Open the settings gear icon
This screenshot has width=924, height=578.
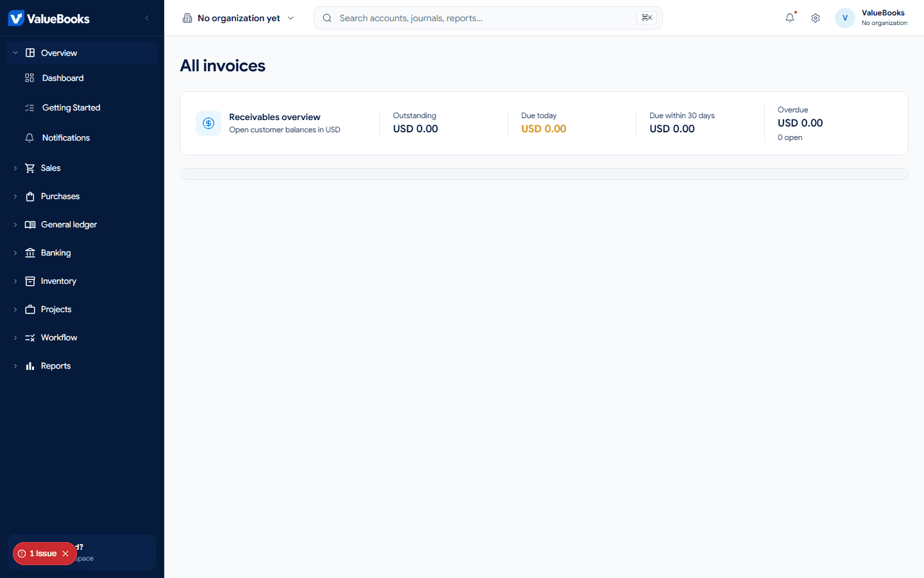816,18
